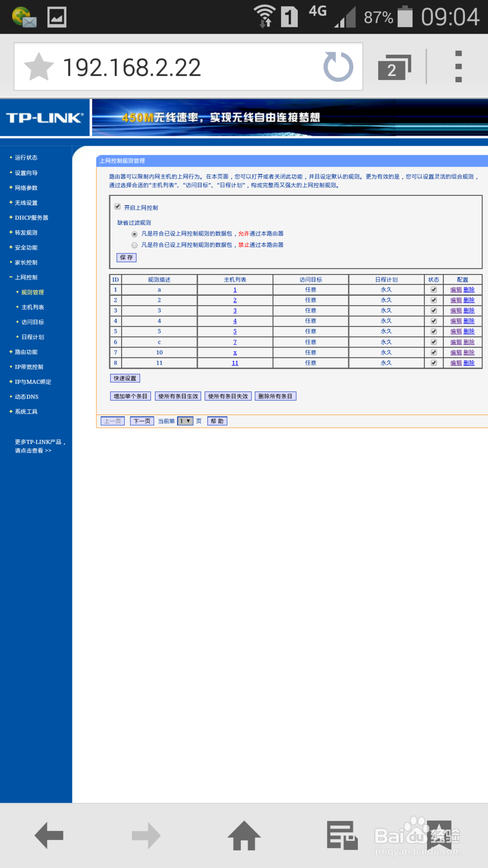
Task: Toggle status checkbox for rule ID 4
Action: click(x=434, y=321)
